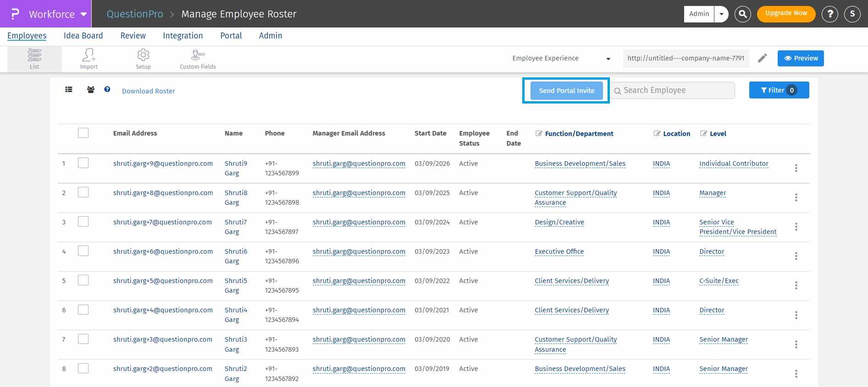
Task: Open three-dot menu for Shruti9 Garg row
Action: [796, 168]
